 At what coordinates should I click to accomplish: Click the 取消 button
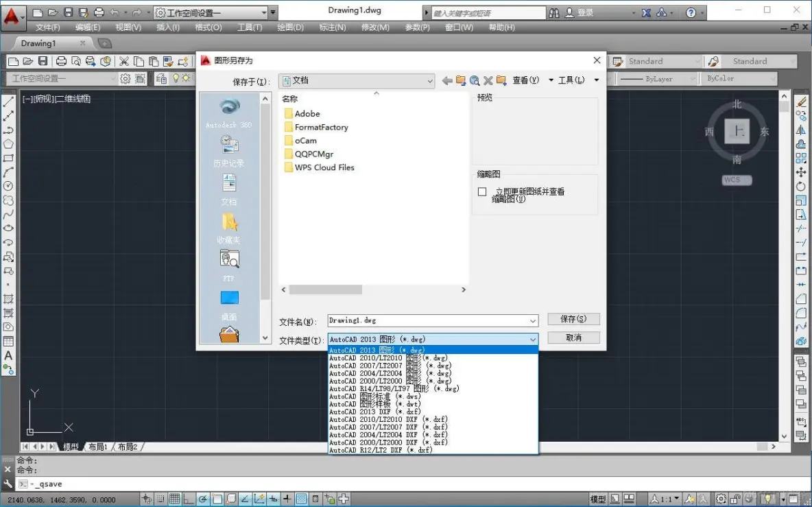click(573, 338)
